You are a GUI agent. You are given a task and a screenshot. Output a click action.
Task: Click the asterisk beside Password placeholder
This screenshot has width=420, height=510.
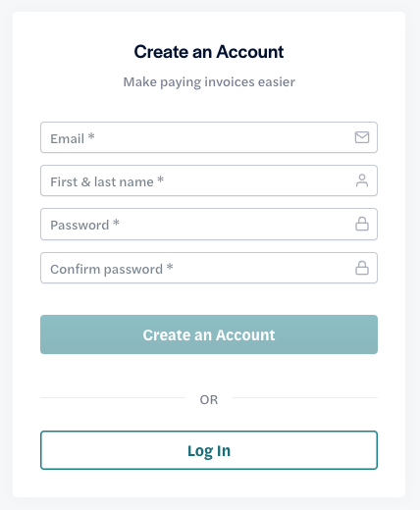pyautogui.click(x=116, y=223)
